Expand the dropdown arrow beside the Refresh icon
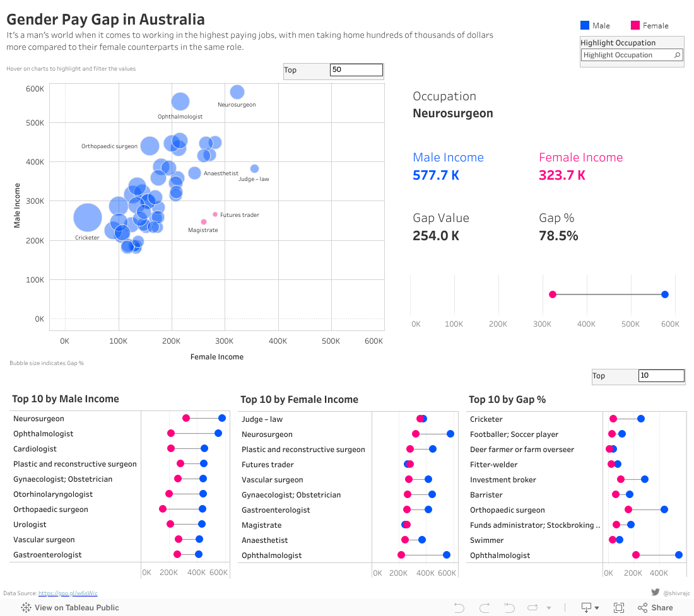The width and height of the screenshot is (694, 616). 548,608
